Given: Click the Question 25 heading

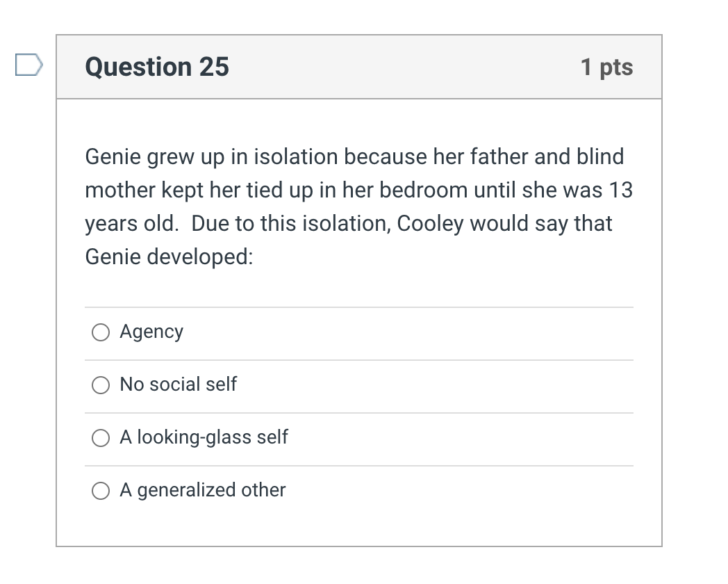Looking at the screenshot, I should tap(157, 67).
